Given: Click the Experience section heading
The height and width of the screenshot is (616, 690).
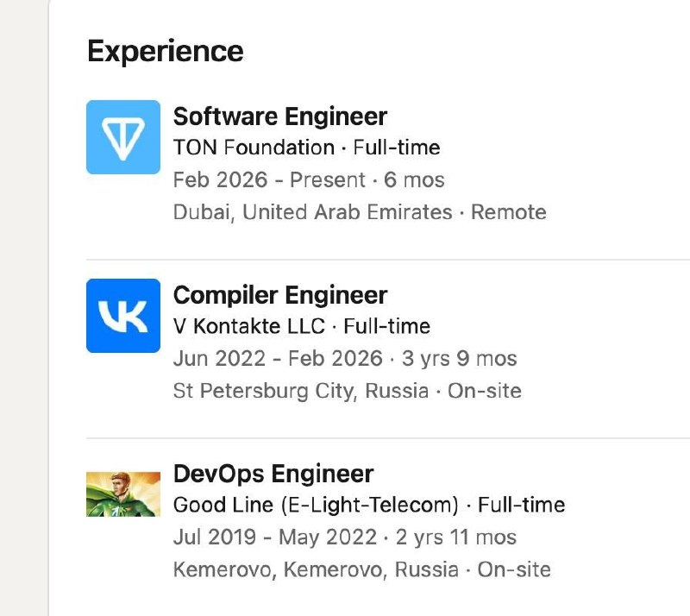Looking at the screenshot, I should [x=165, y=52].
